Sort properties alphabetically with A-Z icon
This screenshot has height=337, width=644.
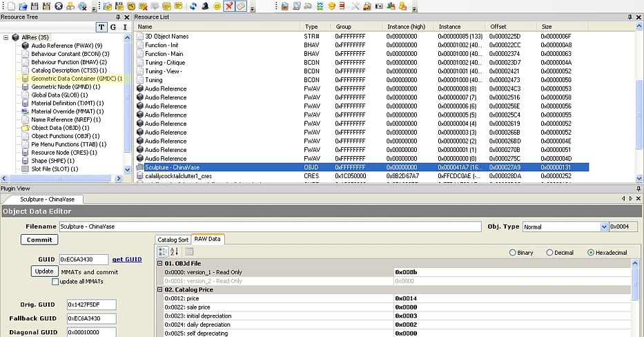[175, 251]
